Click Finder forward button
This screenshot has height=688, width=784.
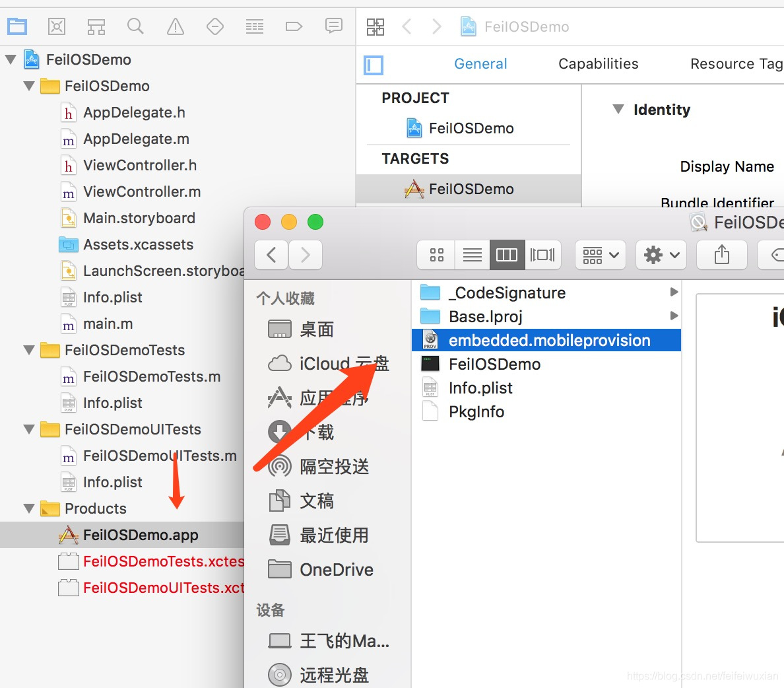(x=305, y=255)
